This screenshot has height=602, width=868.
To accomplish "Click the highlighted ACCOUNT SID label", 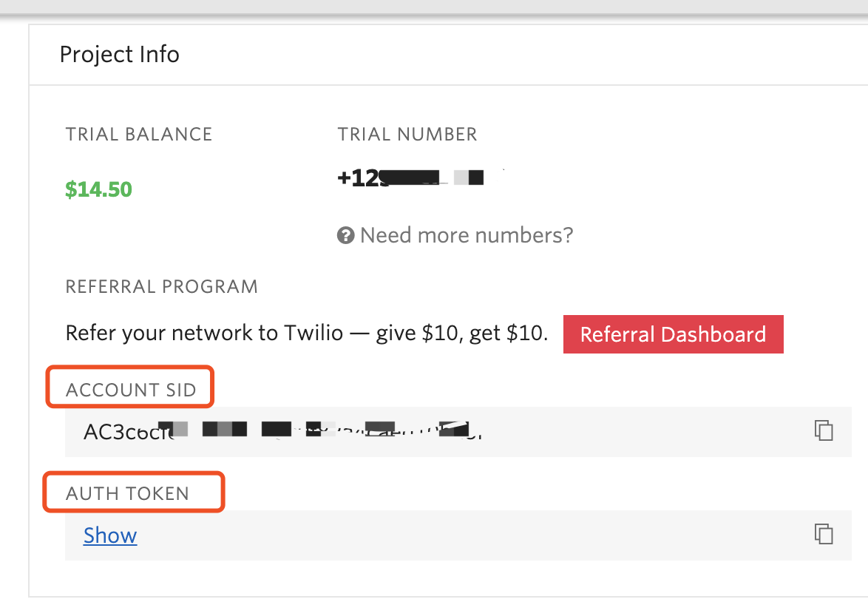I will [x=131, y=390].
